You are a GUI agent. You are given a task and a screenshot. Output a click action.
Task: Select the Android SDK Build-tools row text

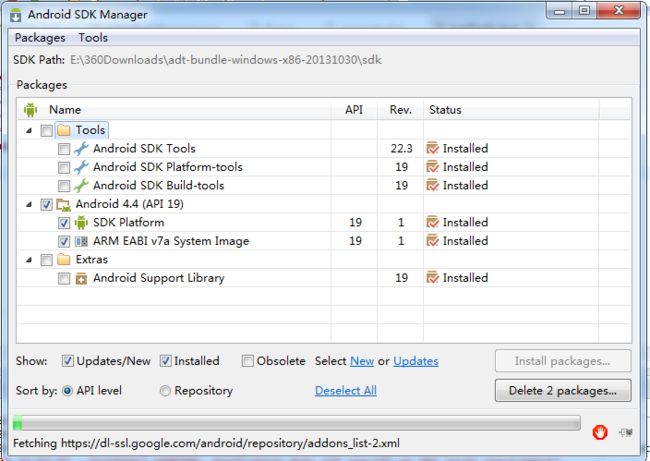pyautogui.click(x=159, y=185)
